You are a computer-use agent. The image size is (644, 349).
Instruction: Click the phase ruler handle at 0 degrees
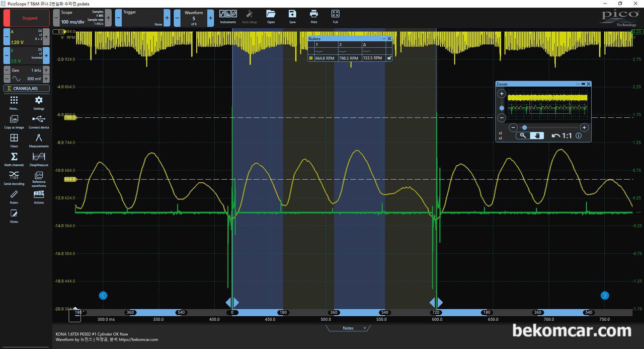pos(232,302)
